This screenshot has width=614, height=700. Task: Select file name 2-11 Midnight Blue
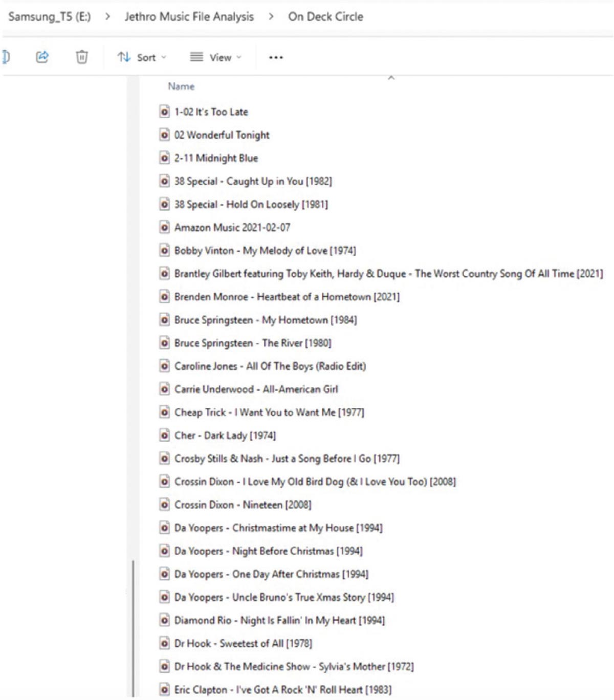tap(216, 158)
